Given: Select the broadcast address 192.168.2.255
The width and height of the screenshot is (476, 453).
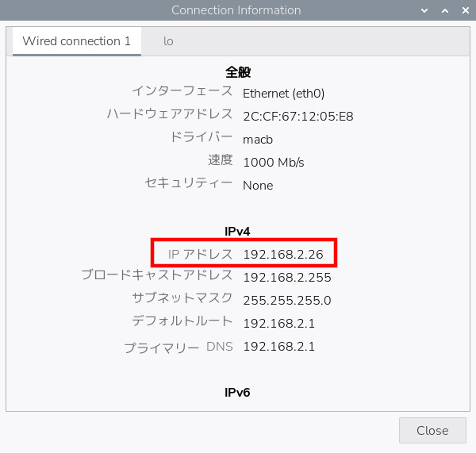Looking at the screenshot, I should pyautogui.click(x=286, y=278).
